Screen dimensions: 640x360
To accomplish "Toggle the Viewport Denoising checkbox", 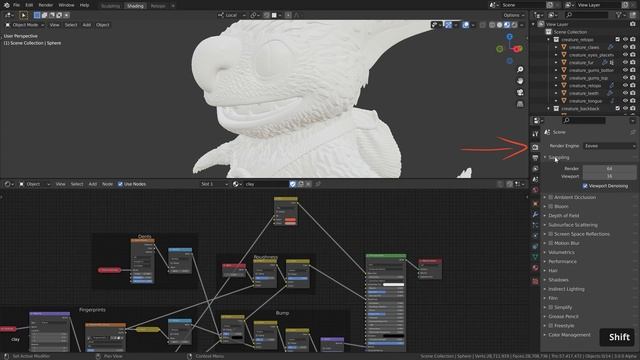I will (585, 186).
